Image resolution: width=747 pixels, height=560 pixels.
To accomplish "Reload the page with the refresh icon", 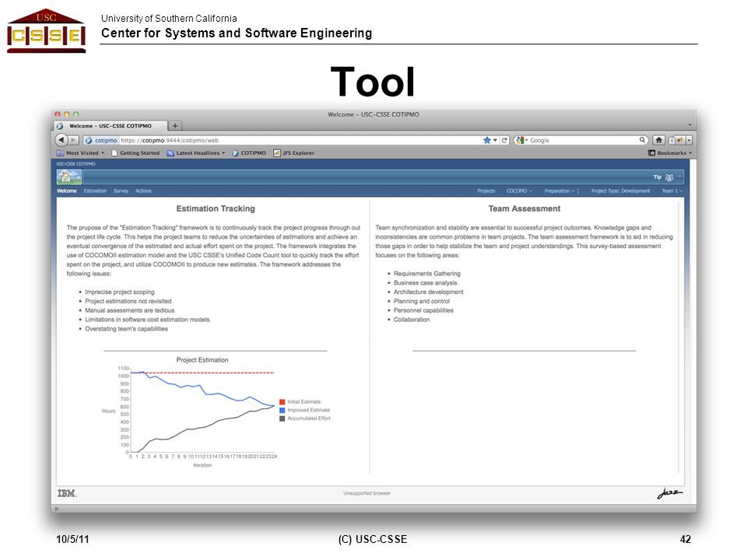I will pyautogui.click(x=504, y=140).
